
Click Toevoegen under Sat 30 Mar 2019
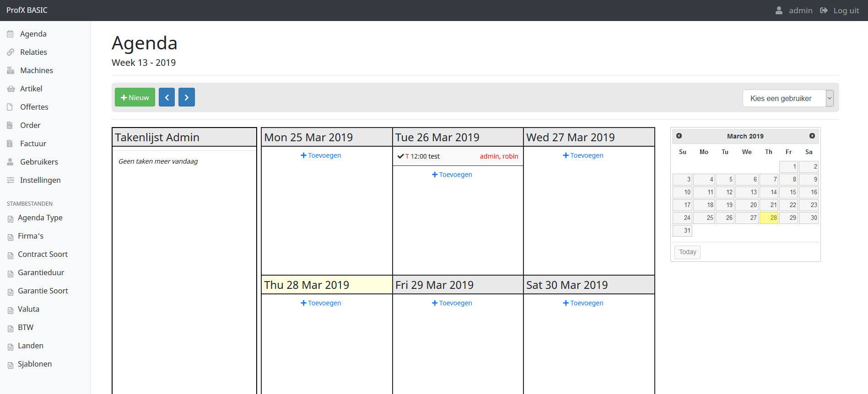583,303
